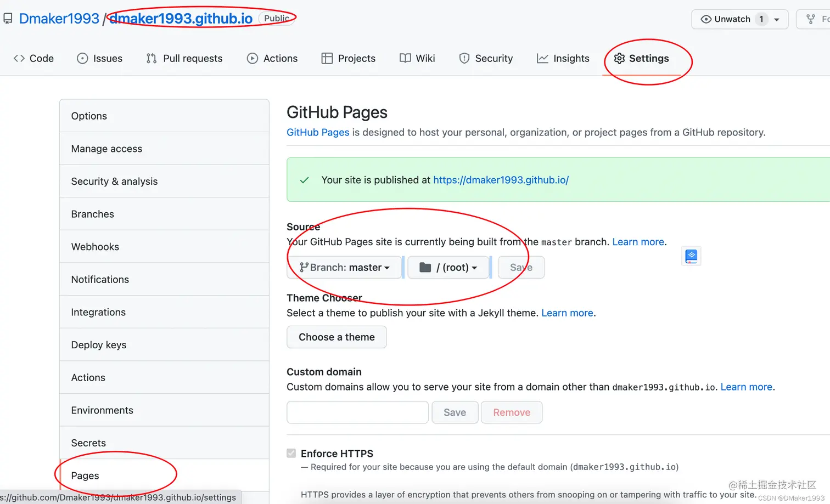Open Options in settings sidebar
The image size is (830, 504).
[164, 116]
